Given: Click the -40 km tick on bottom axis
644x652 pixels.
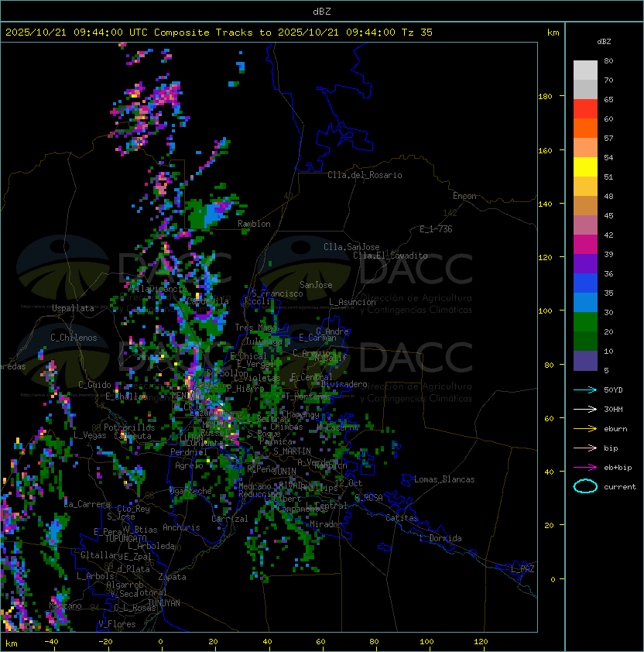Looking at the screenshot, I should 51,642.
